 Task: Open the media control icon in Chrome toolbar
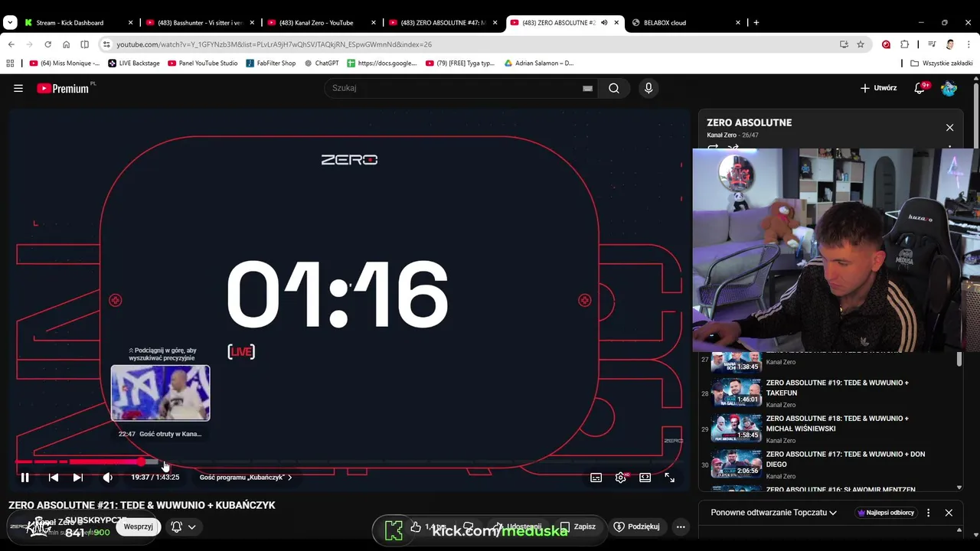[x=932, y=44]
